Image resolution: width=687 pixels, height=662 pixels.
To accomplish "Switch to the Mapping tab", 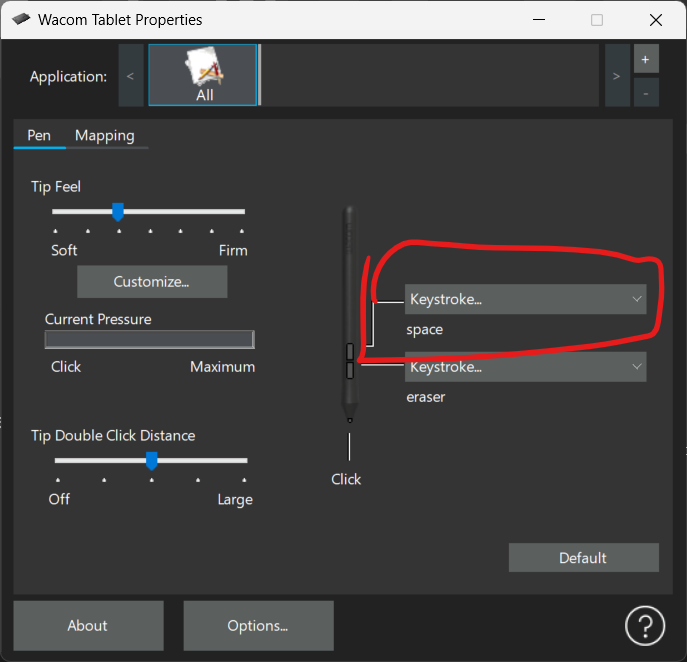I will tap(105, 135).
